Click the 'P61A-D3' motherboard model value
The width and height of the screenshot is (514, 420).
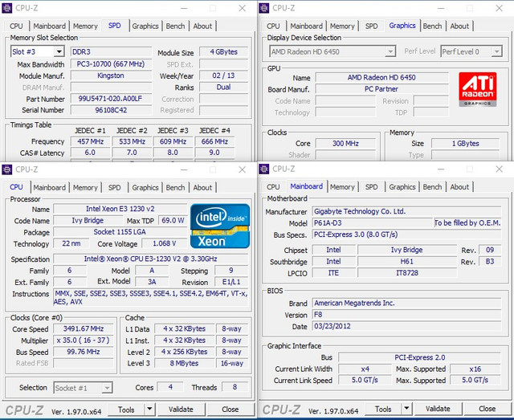tap(373, 223)
